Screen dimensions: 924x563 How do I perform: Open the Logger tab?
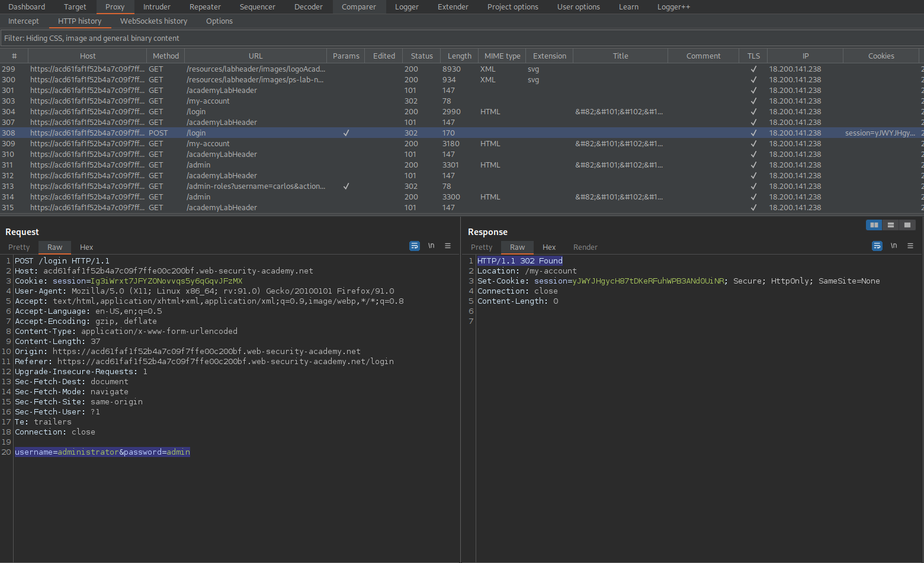pos(407,7)
